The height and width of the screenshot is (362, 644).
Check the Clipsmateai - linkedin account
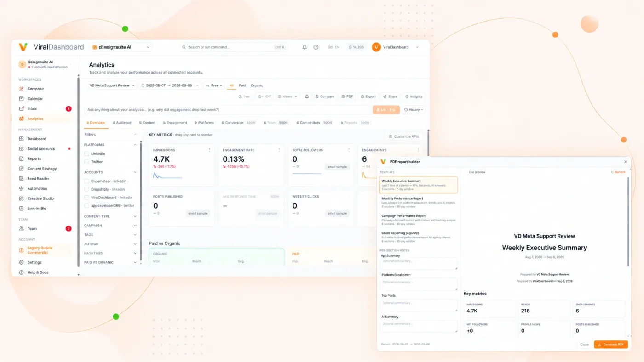86,181
